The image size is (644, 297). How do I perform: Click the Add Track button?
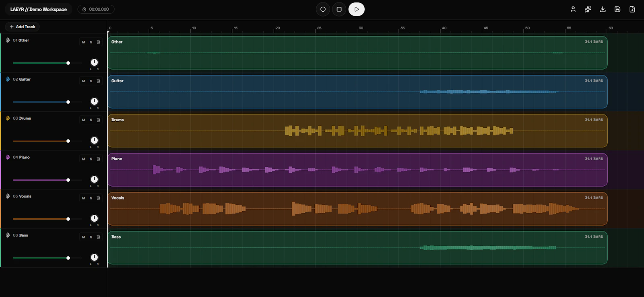pyautogui.click(x=23, y=27)
